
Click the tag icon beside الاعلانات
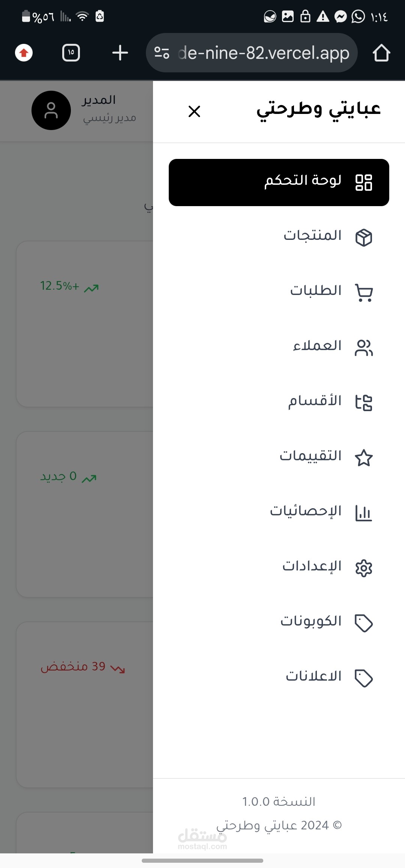click(363, 678)
